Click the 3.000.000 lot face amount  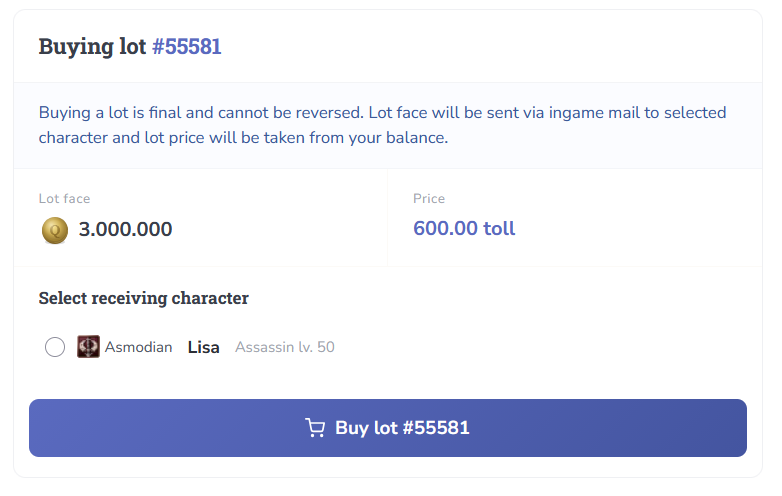(125, 230)
